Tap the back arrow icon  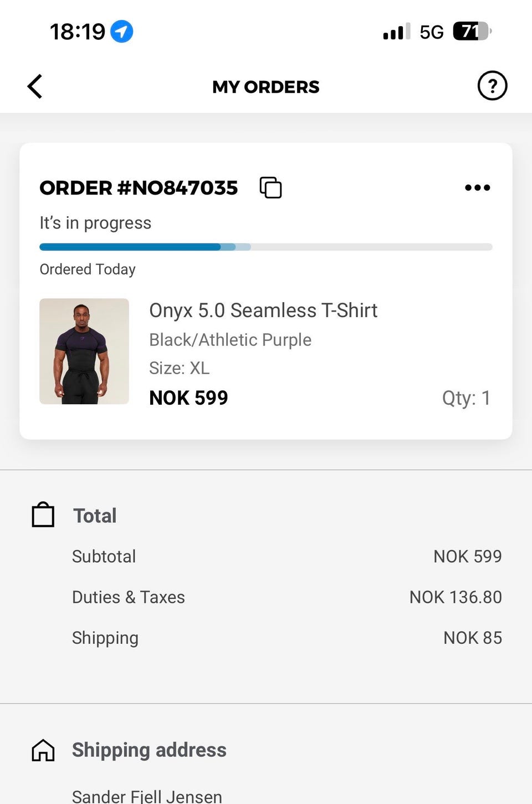coord(35,86)
